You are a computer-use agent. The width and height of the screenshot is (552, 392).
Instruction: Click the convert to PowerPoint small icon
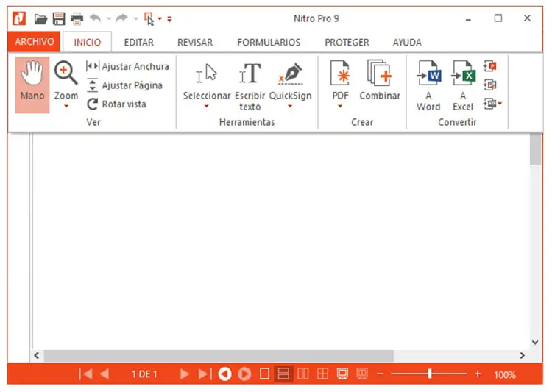[x=490, y=65]
